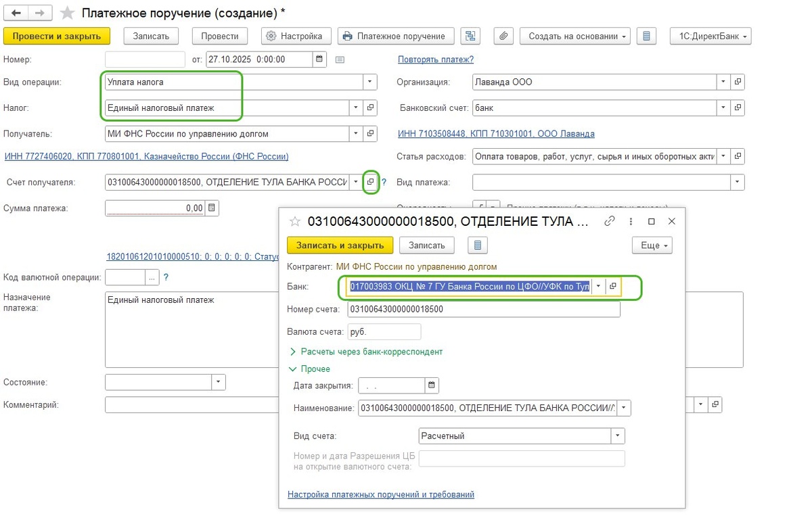Click Записать и закрыть in dialog
The image size is (812, 522).
click(340, 245)
